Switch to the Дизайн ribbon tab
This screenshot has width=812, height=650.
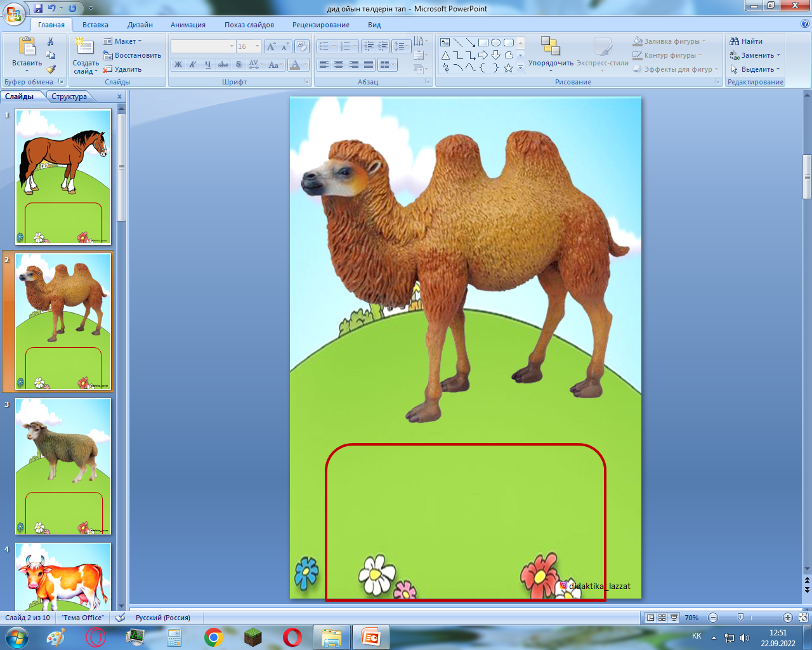[140, 25]
